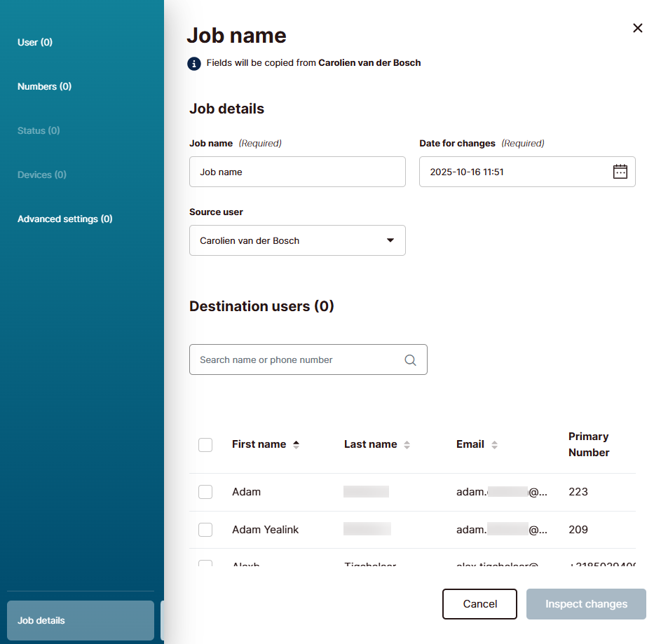
Task: Toggle the select-all users checkbox
Action: 205,445
